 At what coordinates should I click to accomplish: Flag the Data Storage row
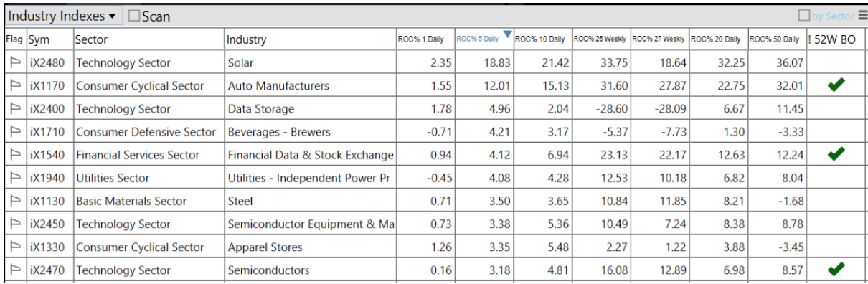click(14, 109)
